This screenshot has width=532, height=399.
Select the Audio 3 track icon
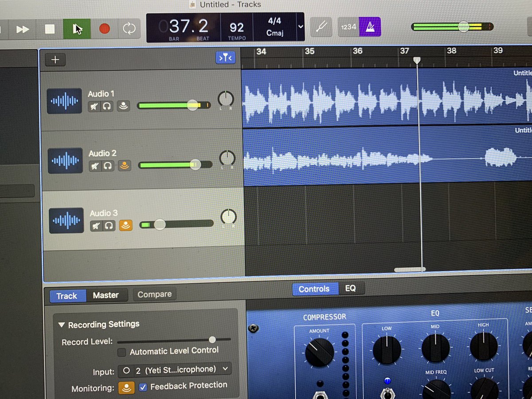click(x=66, y=220)
